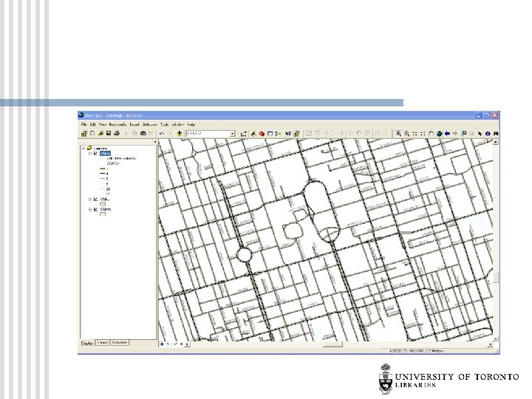Close the table of contents panel

click(x=155, y=141)
